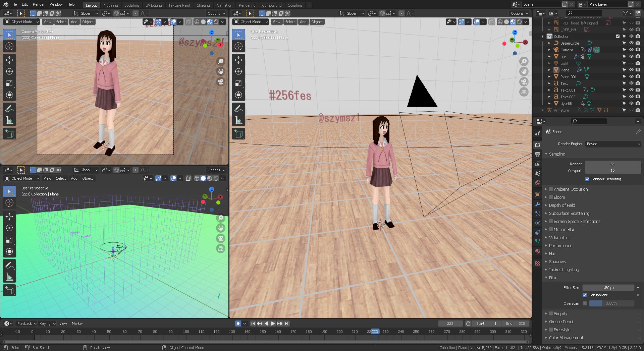Expand the Depth of Field panel
The image size is (644, 351).
tap(562, 205)
